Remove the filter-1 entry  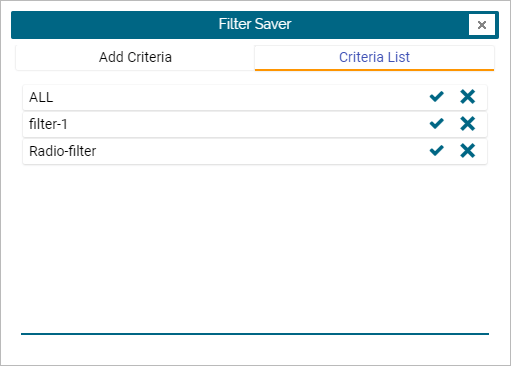(x=467, y=124)
